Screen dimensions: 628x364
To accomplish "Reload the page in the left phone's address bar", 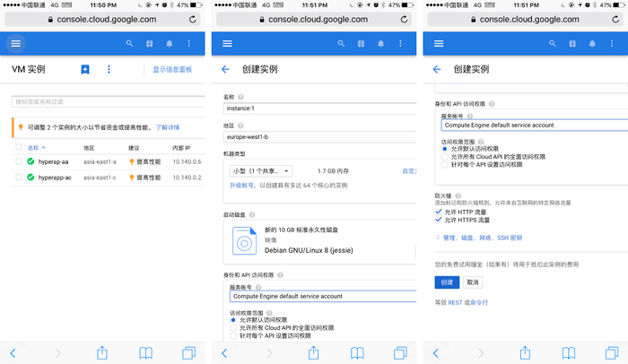I will [x=193, y=19].
